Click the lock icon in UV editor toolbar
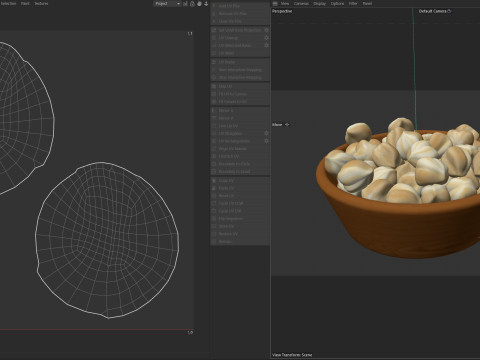This screenshot has width=480, height=360. pos(192,4)
